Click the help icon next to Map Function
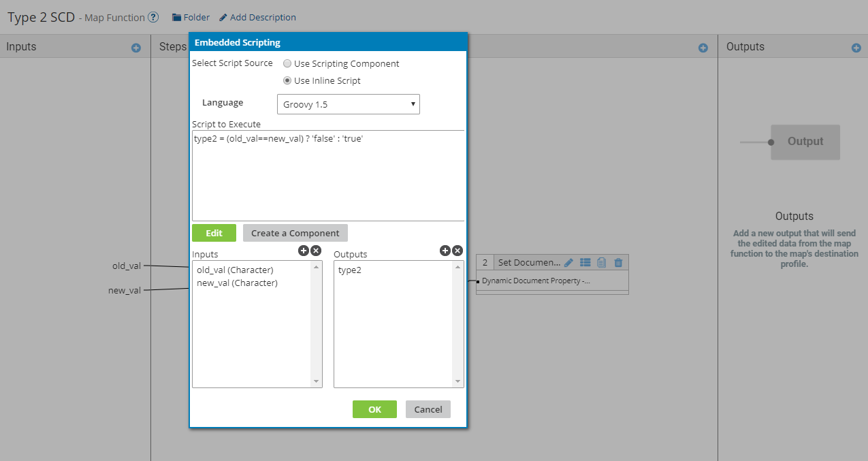This screenshot has width=868, height=461. click(x=153, y=17)
